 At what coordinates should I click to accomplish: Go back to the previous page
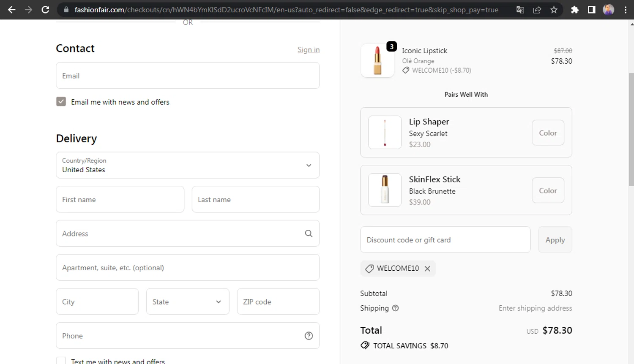[x=11, y=10]
